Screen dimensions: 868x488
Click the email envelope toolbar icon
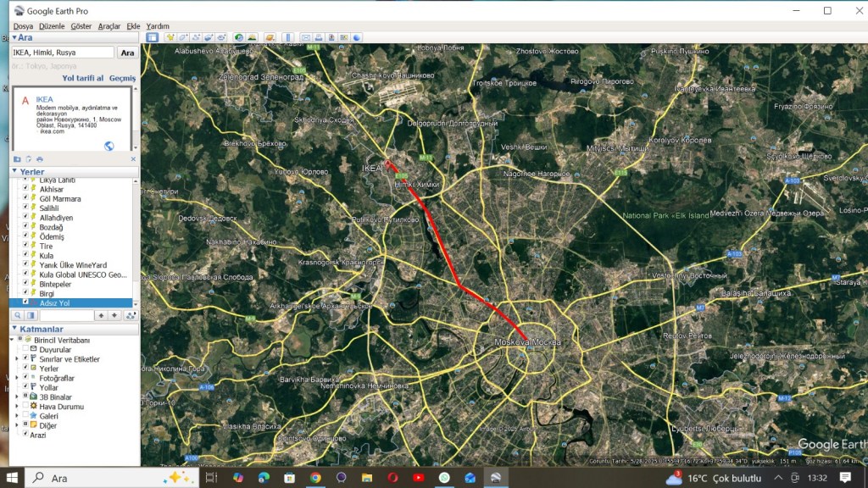point(306,37)
